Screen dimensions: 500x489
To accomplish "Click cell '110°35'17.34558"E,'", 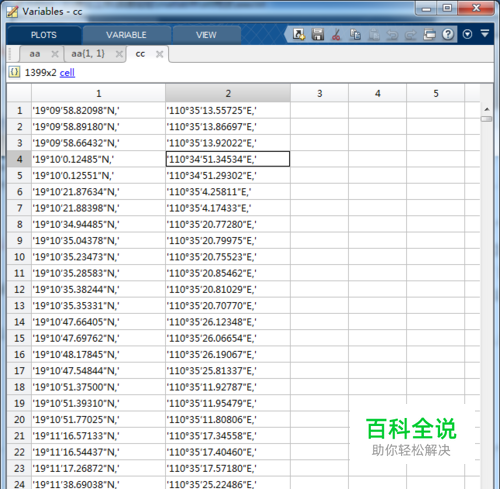I will click(x=228, y=436).
